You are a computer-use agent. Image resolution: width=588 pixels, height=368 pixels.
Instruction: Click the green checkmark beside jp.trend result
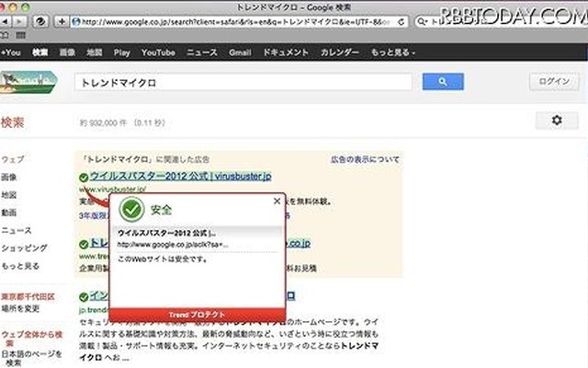[84, 297]
